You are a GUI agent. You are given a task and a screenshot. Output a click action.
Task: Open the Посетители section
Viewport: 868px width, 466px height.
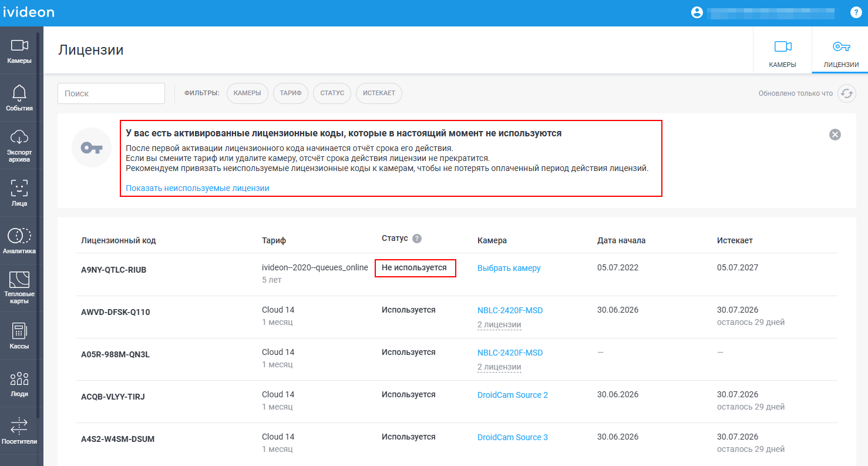pyautogui.click(x=19, y=431)
